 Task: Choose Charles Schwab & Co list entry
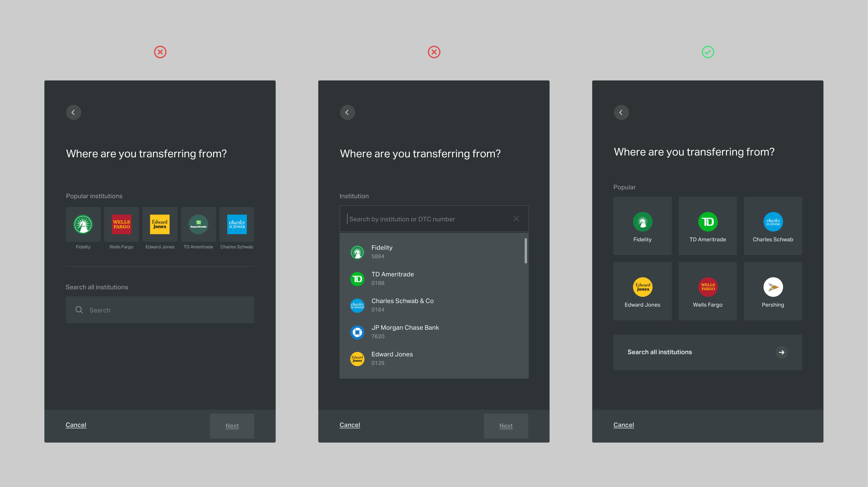[402, 305]
